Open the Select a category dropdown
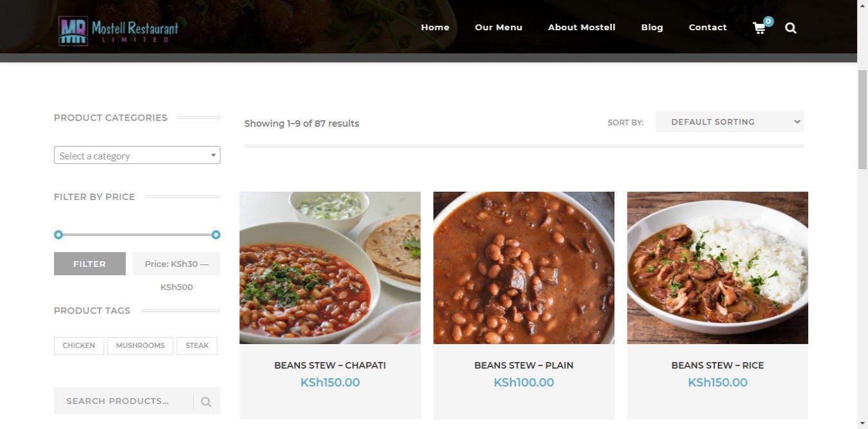The height and width of the screenshot is (429, 868). pos(136,155)
